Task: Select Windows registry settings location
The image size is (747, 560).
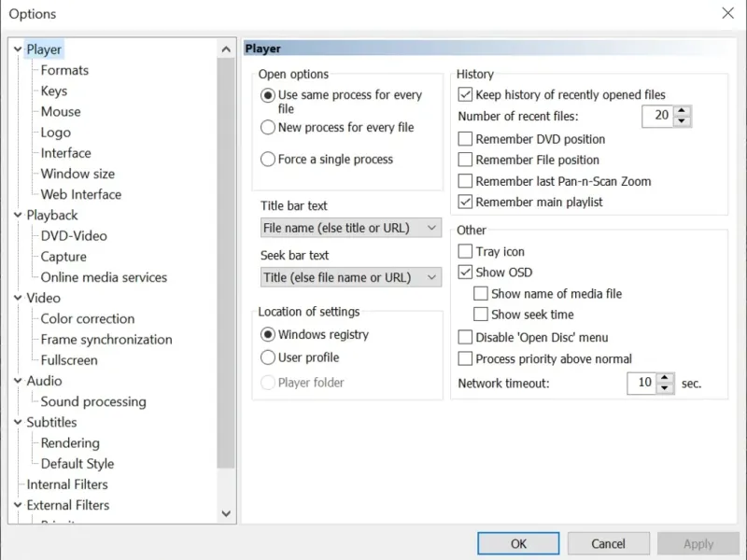Action: point(268,335)
